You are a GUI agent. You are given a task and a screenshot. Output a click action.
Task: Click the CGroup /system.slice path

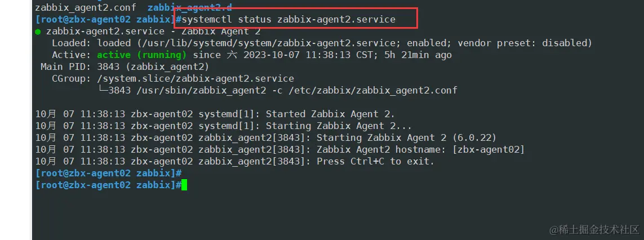(196, 79)
